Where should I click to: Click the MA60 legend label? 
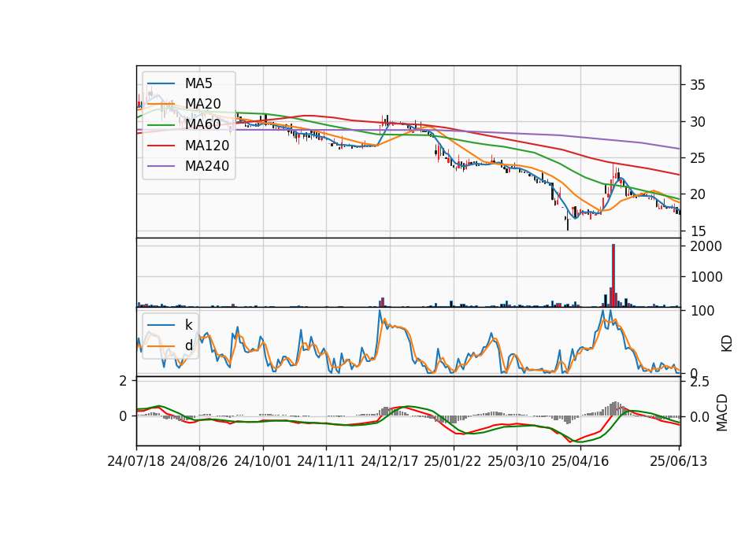(203, 124)
